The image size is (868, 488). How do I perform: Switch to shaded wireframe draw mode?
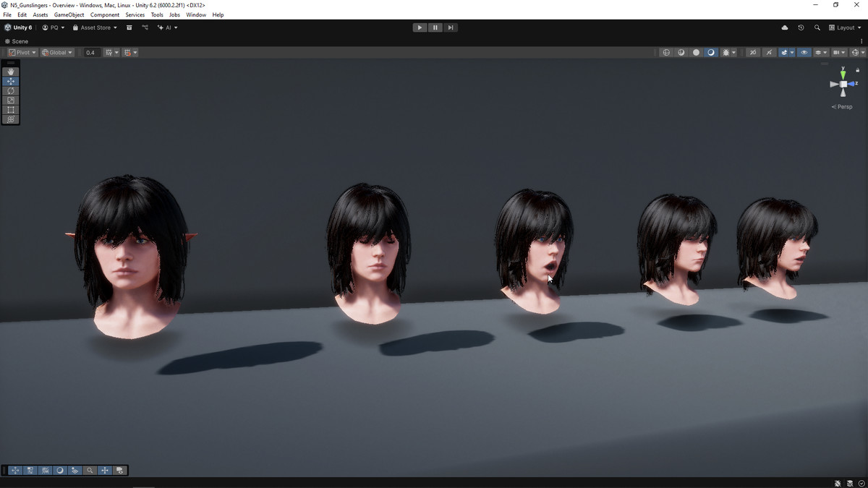[x=681, y=52]
